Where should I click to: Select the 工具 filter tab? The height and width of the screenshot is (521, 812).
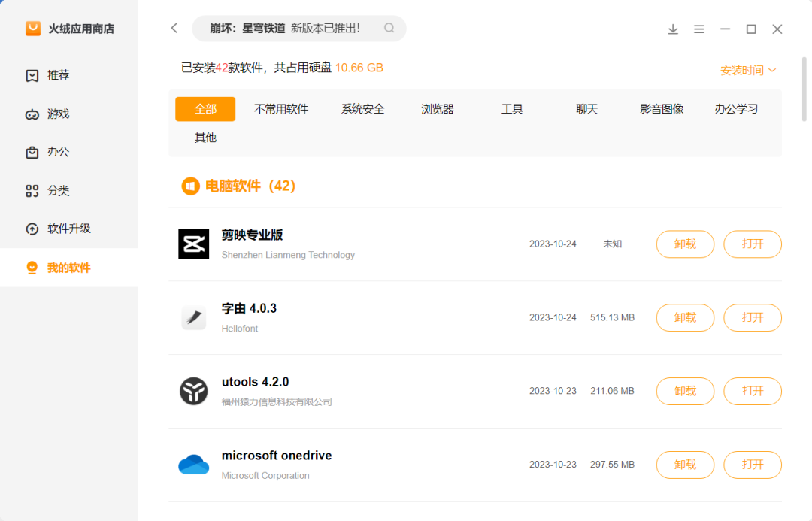click(x=512, y=109)
